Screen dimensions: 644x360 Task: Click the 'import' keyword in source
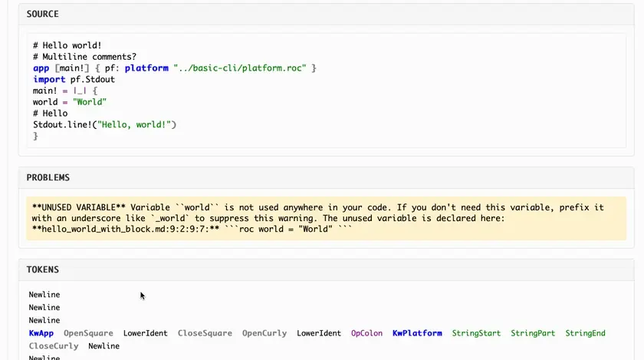(49, 79)
